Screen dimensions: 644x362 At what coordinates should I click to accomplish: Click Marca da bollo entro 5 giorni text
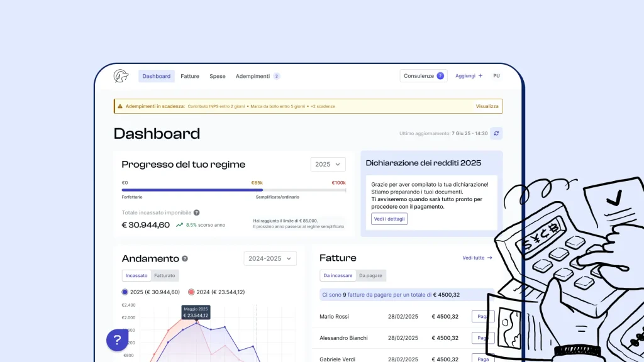coord(277,106)
